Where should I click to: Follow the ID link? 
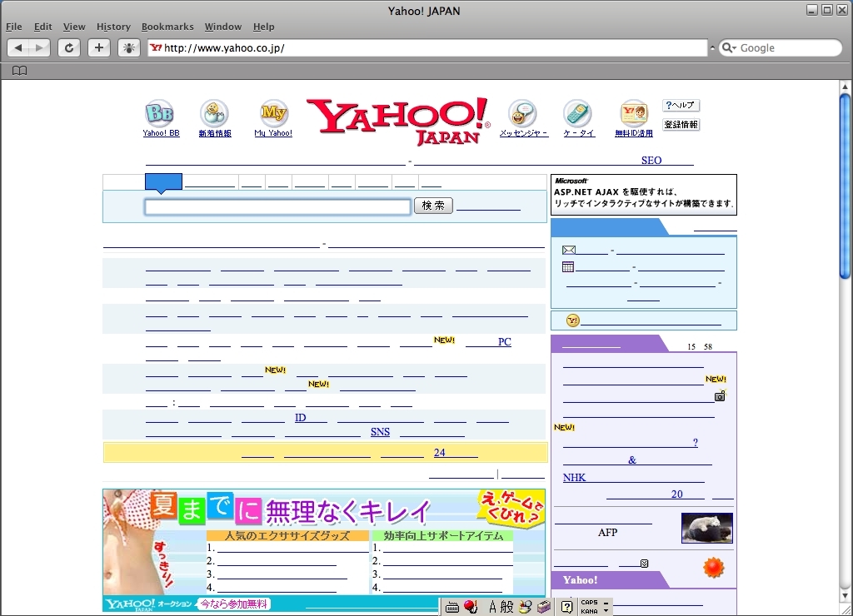click(300, 418)
